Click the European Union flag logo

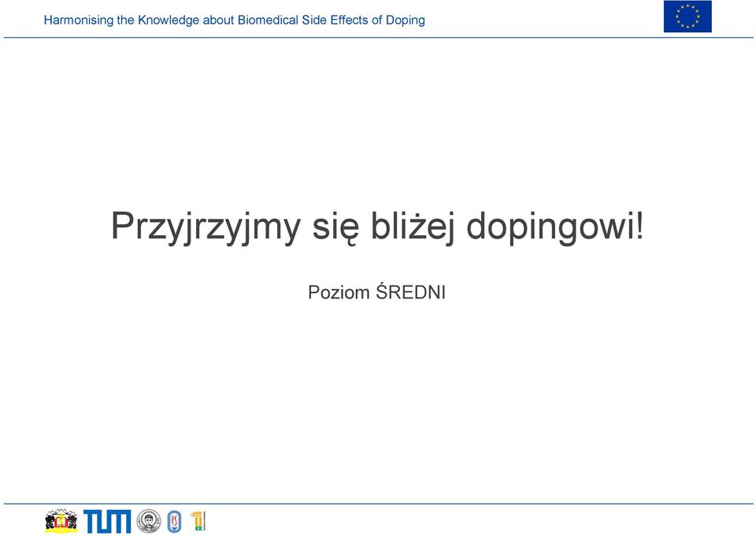point(687,17)
